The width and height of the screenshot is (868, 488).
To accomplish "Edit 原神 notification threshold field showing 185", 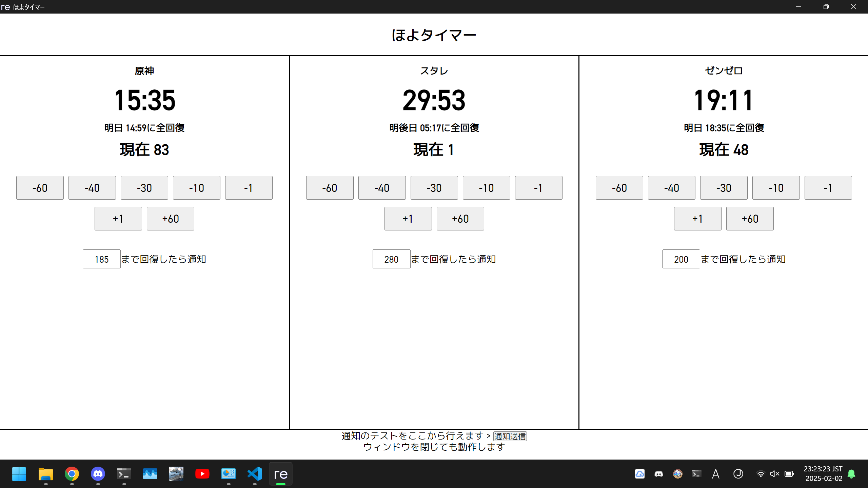I will tap(101, 259).
